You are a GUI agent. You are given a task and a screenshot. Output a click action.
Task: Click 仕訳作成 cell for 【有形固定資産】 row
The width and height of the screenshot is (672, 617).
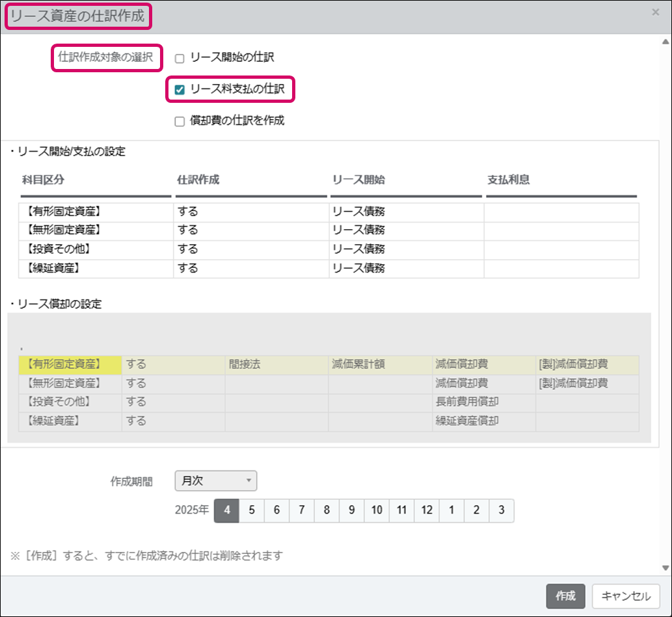coord(250,212)
